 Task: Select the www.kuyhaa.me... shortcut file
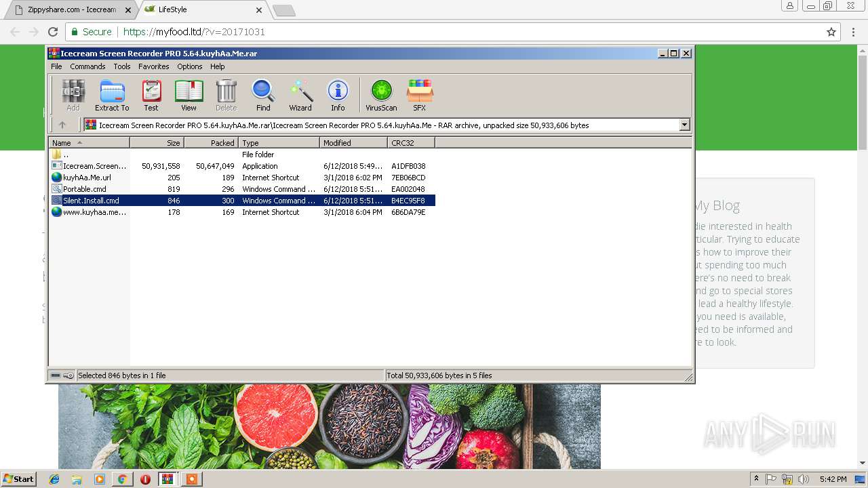[89, 212]
